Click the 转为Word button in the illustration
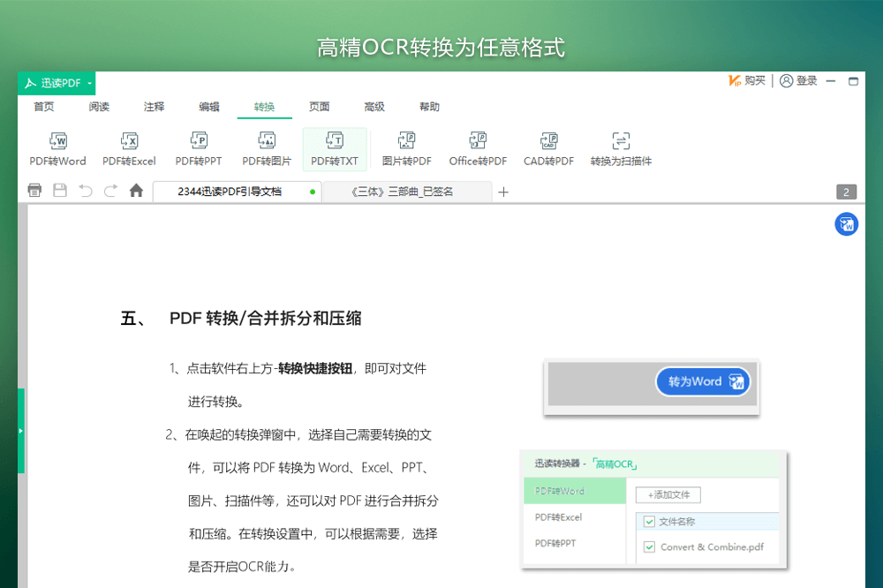The height and width of the screenshot is (588, 883). click(x=702, y=381)
